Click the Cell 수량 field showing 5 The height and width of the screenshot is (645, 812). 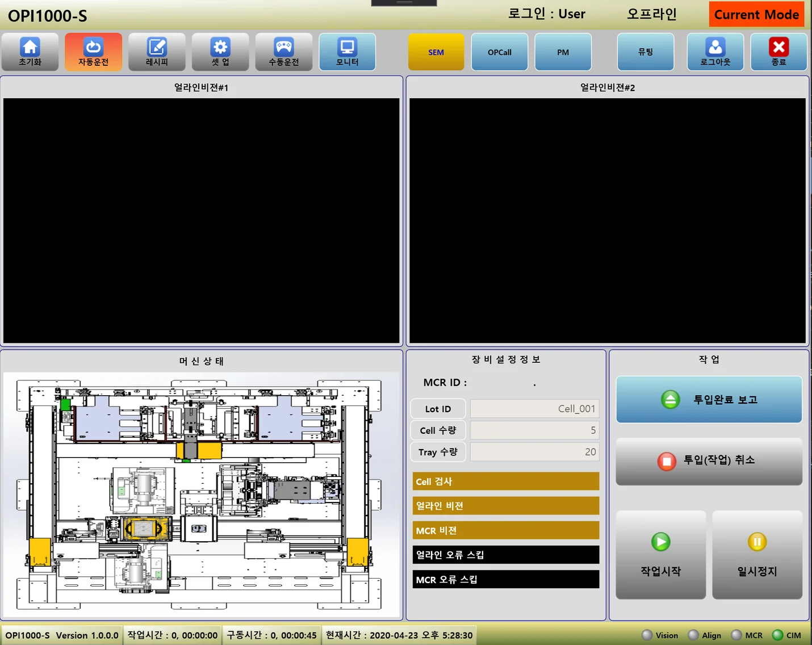[x=534, y=430]
